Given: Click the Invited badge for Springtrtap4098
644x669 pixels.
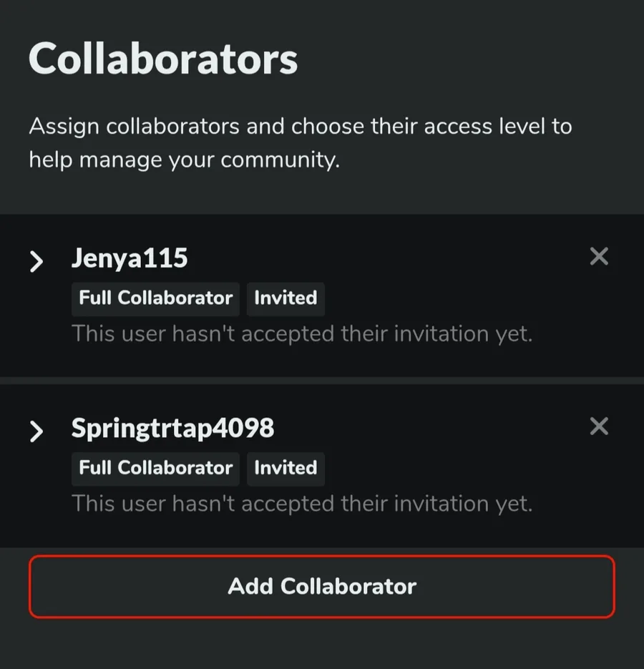Looking at the screenshot, I should point(286,469).
